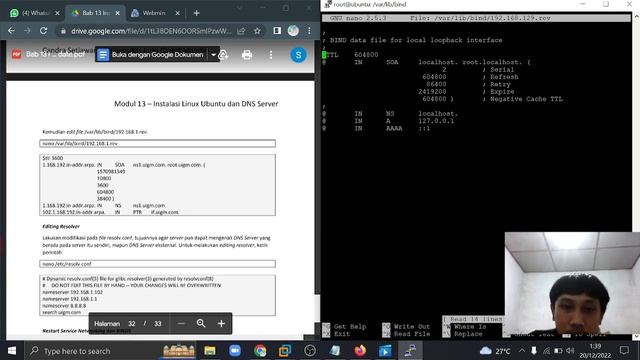Open a new Chrome tab

coord(196,13)
